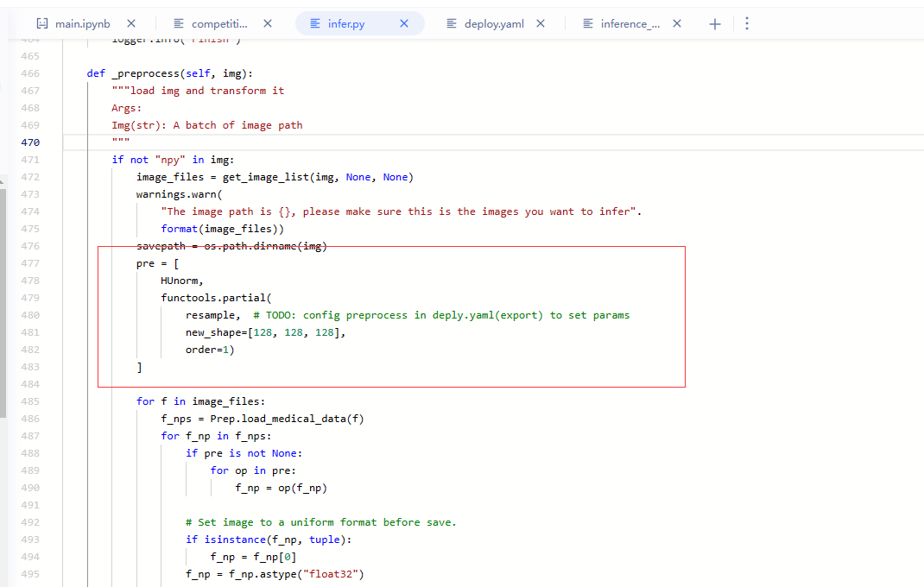Screen dimensions: 924x587
Task: Click the savepath = os.path.dirname(img) line
Action: [231, 246]
